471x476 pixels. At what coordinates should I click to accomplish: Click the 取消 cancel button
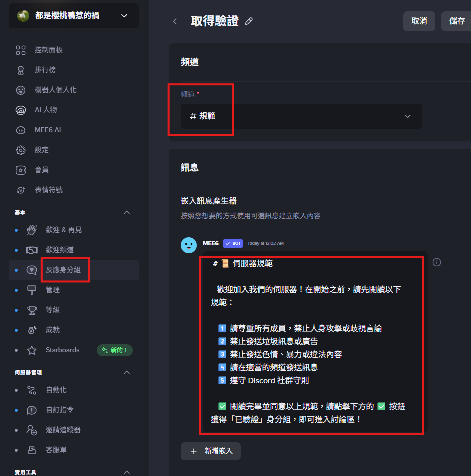(419, 21)
